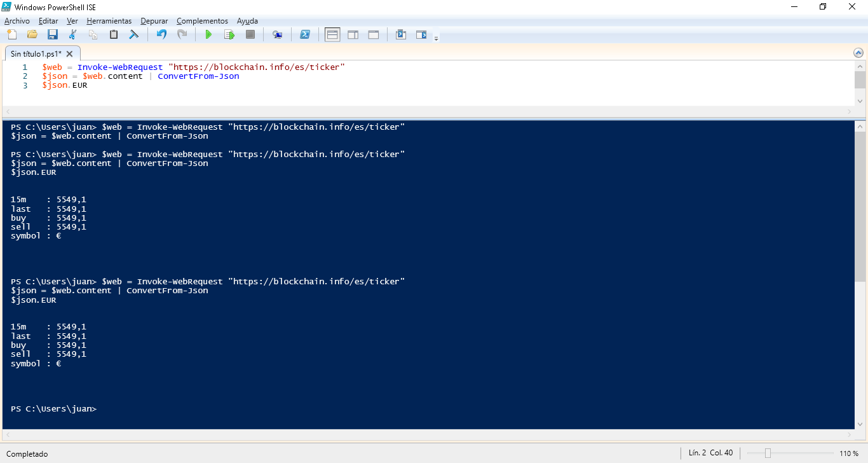This screenshot has width=868, height=463.
Task: Select the Sin título1.ps1 tab
Action: tap(37, 53)
